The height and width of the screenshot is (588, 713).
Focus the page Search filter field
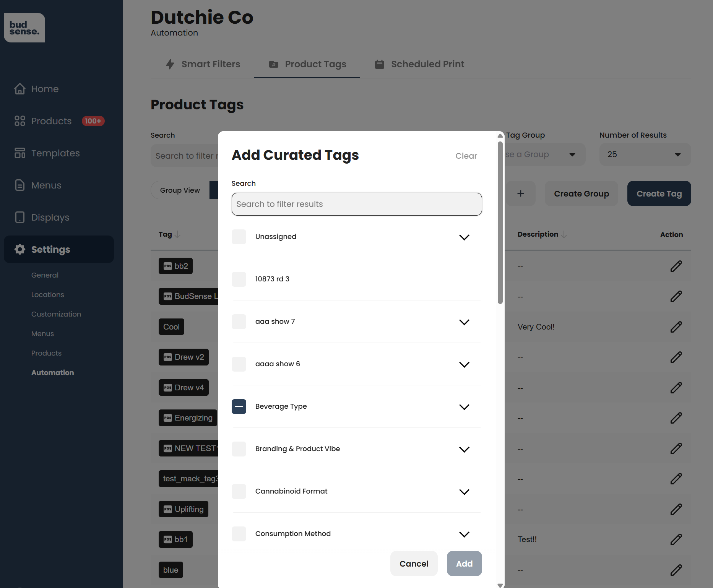[x=184, y=155]
